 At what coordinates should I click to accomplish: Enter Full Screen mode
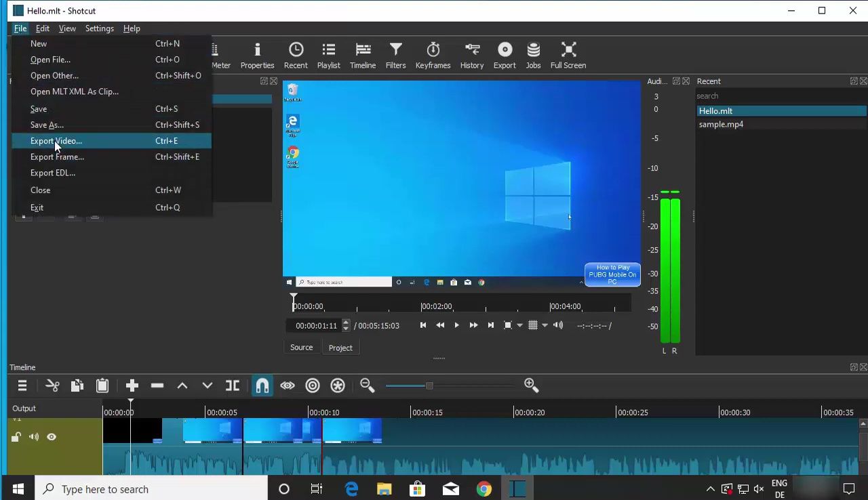(x=568, y=56)
